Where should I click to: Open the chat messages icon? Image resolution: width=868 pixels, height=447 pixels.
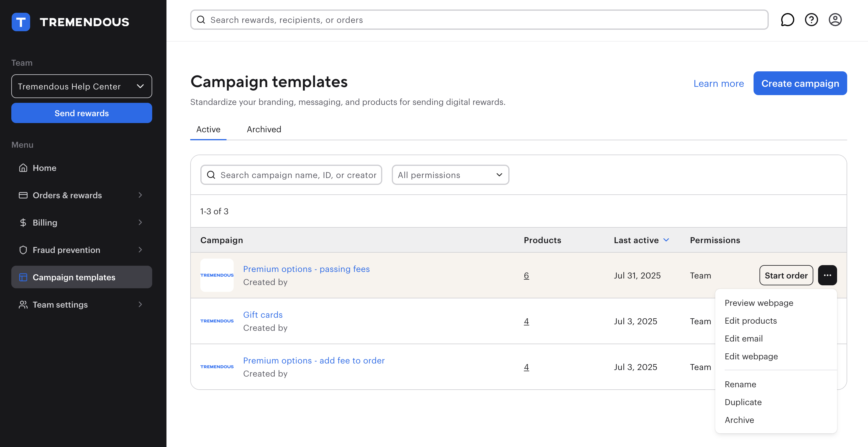coord(787,20)
